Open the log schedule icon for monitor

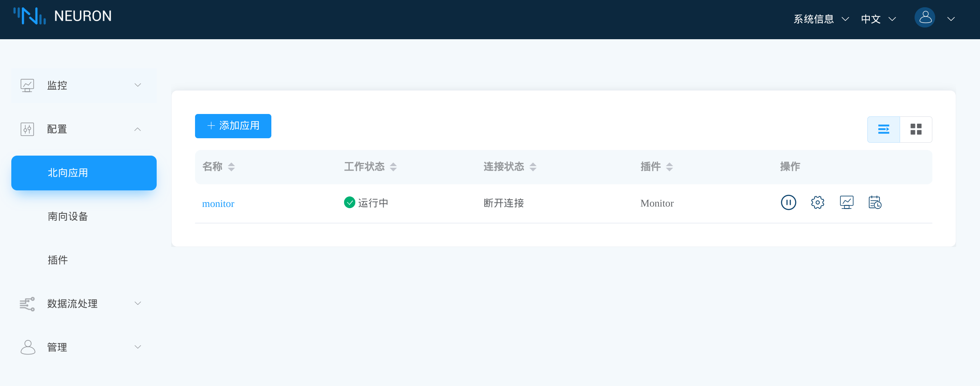click(875, 202)
